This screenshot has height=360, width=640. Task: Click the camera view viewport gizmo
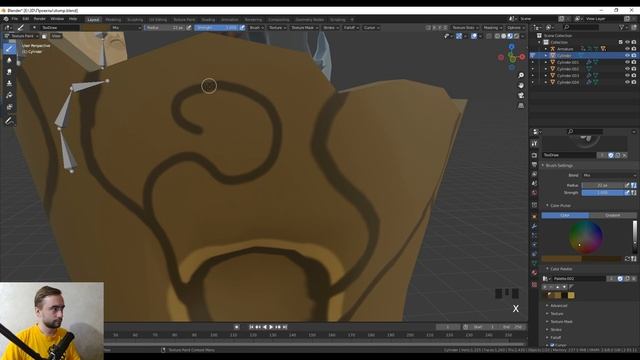tap(521, 96)
